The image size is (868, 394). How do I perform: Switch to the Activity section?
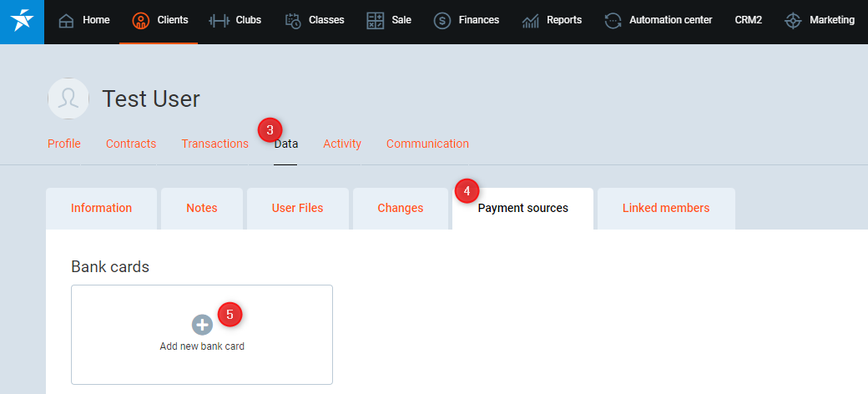click(342, 144)
